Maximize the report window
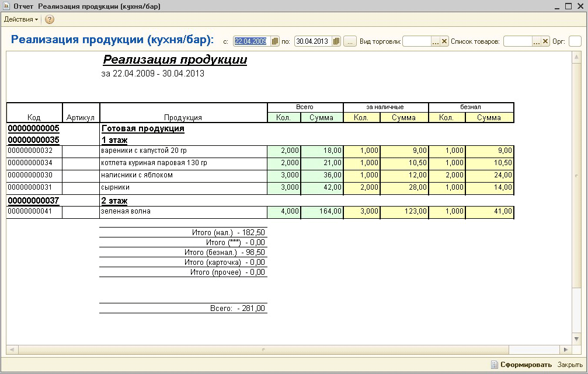The height and width of the screenshot is (374, 588). pyautogui.click(x=568, y=6)
